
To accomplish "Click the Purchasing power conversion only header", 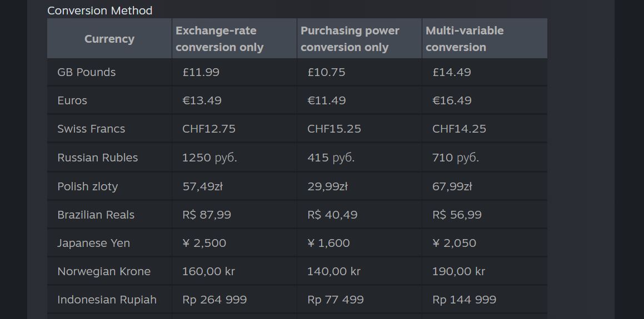I will (350, 39).
